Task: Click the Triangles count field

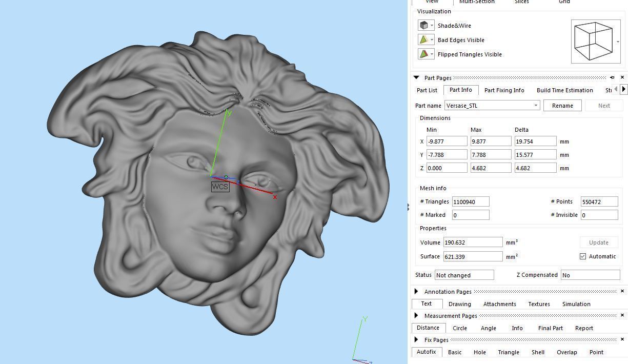Action: pos(470,201)
